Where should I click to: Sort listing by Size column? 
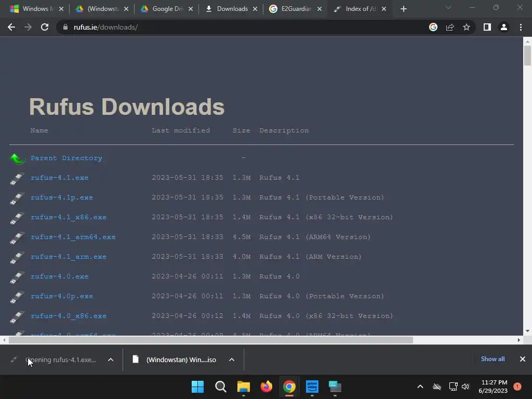coord(241,130)
